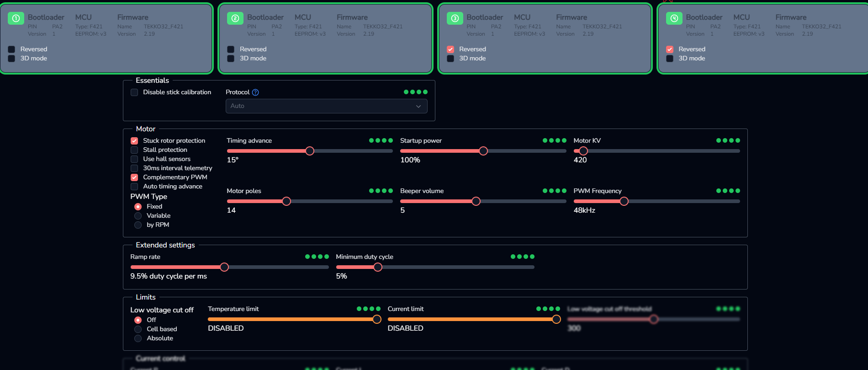The width and height of the screenshot is (868, 370).
Task: Select by RPM PWM type
Action: 138,225
